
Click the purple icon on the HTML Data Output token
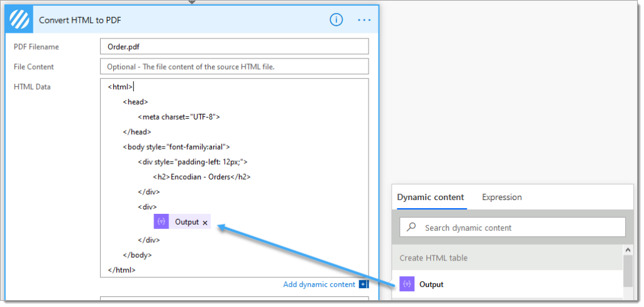(x=162, y=222)
